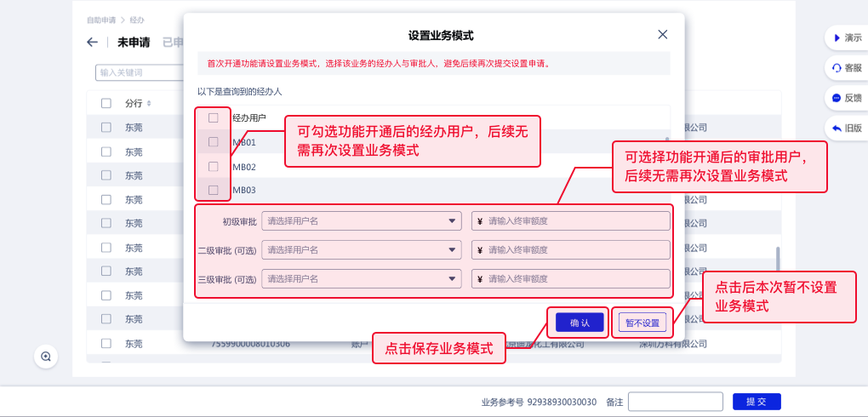Click the zoom magnifier icon at bottom left
This screenshot has height=417, width=868.
(46, 357)
